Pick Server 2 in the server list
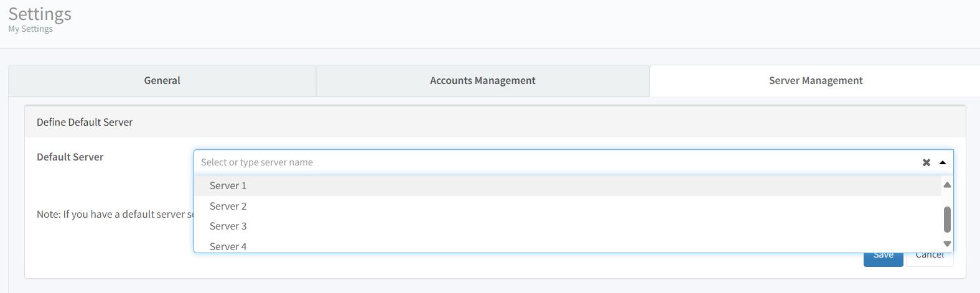980x293 pixels. [x=228, y=206]
